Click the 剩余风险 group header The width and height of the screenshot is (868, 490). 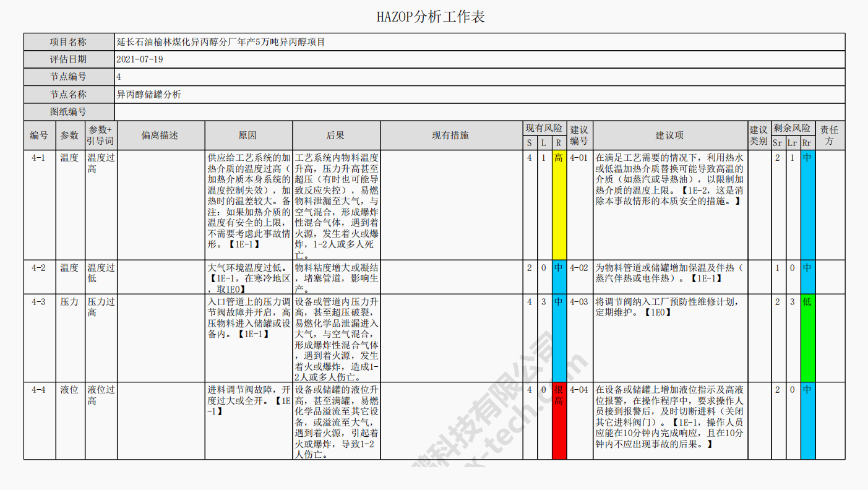click(x=793, y=128)
